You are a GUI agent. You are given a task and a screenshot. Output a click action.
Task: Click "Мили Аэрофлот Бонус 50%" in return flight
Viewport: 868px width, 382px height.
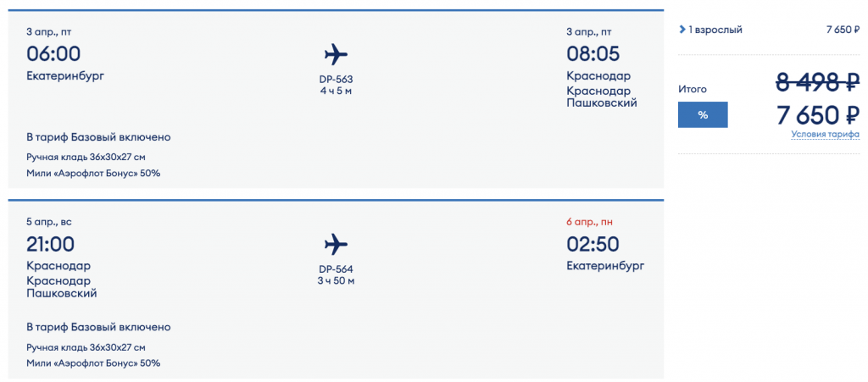coord(93,363)
